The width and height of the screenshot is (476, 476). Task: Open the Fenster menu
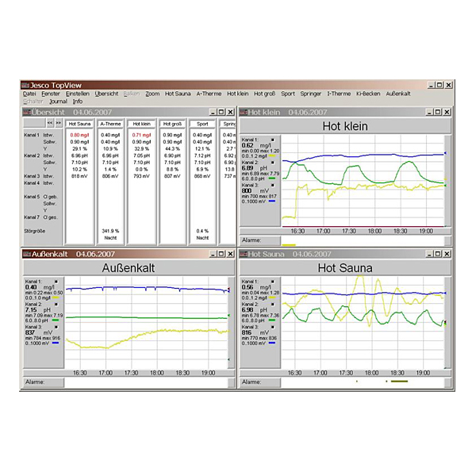pos(51,94)
